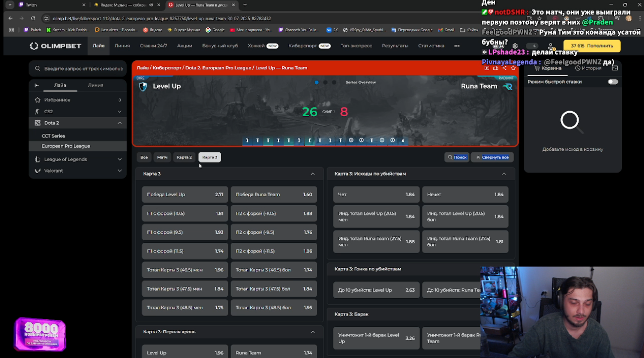
Task: Open CCT Series league
Action: [53, 136]
